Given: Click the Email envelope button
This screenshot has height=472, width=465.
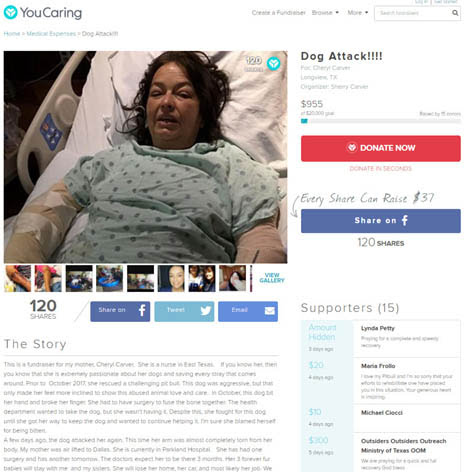Looking at the screenshot, I should pyautogui.click(x=248, y=311).
